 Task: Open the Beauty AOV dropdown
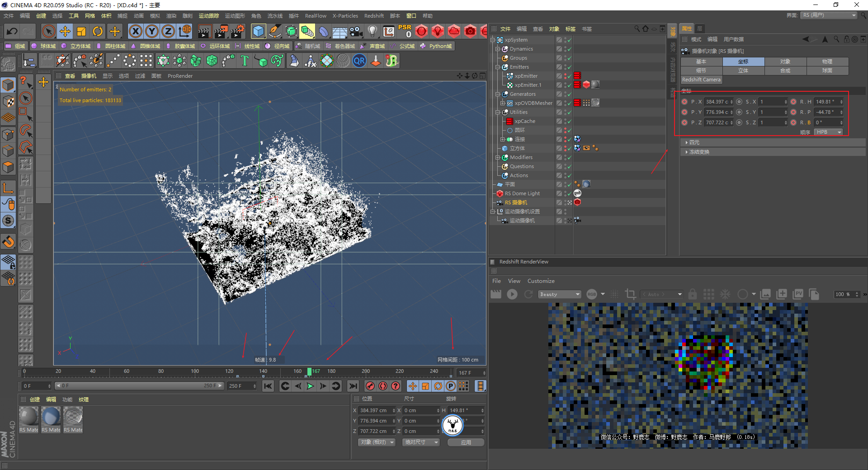pyautogui.click(x=559, y=294)
